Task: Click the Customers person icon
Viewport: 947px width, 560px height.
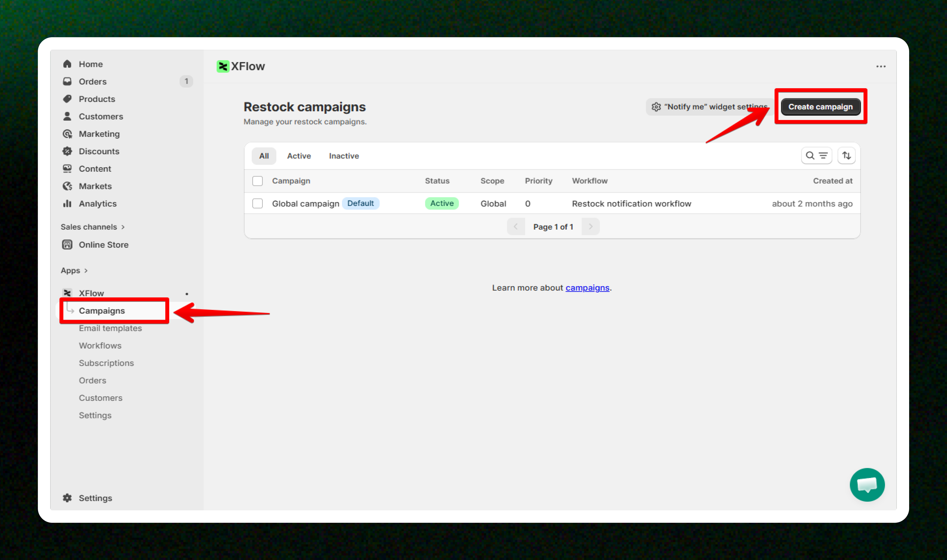Action: (x=67, y=116)
